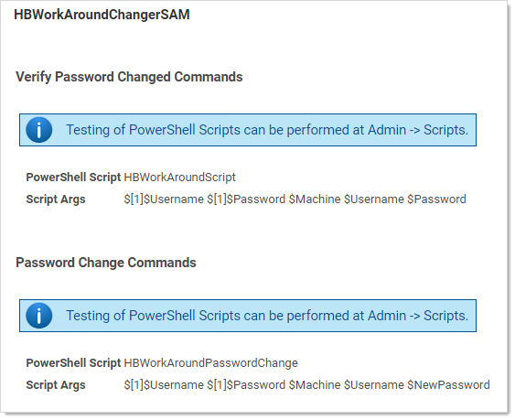Click info icon in Password Change banner

(39, 316)
